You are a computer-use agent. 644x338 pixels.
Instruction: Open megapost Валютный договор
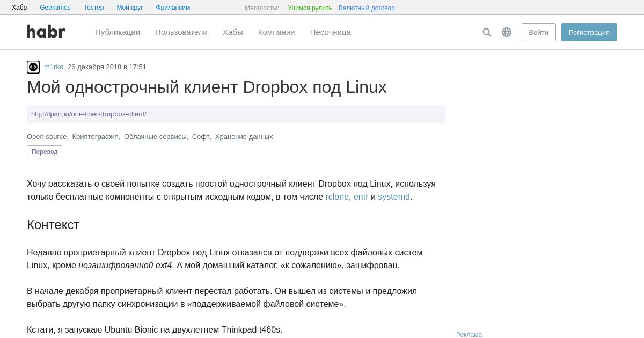click(x=367, y=8)
